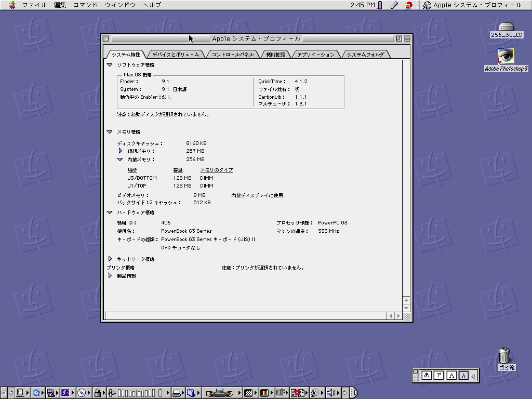
Task: Click the ゴミ箱 trash icon
Action: pos(504,356)
